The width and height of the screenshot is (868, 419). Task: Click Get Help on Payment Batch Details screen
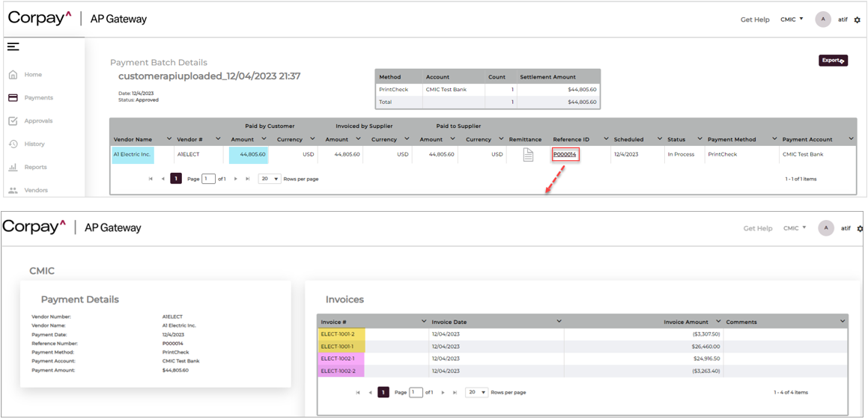pos(755,20)
